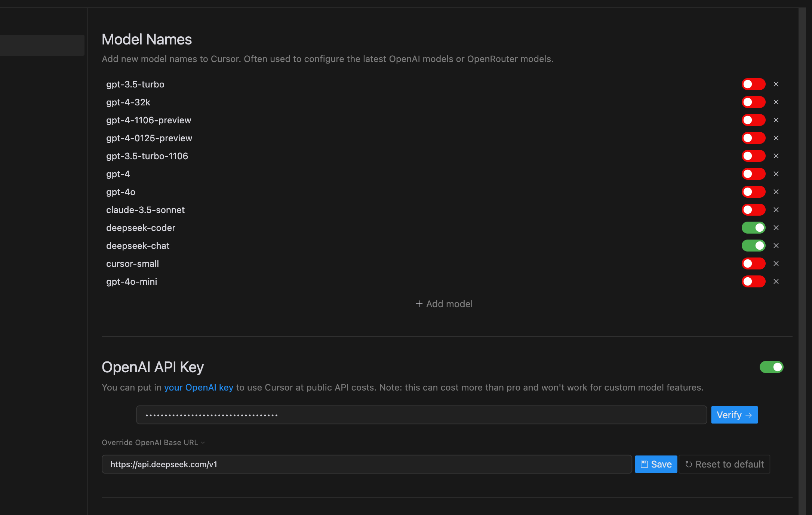Delete the claude-3.5-sonnet model entry
The width and height of the screenshot is (812, 515).
[776, 210]
